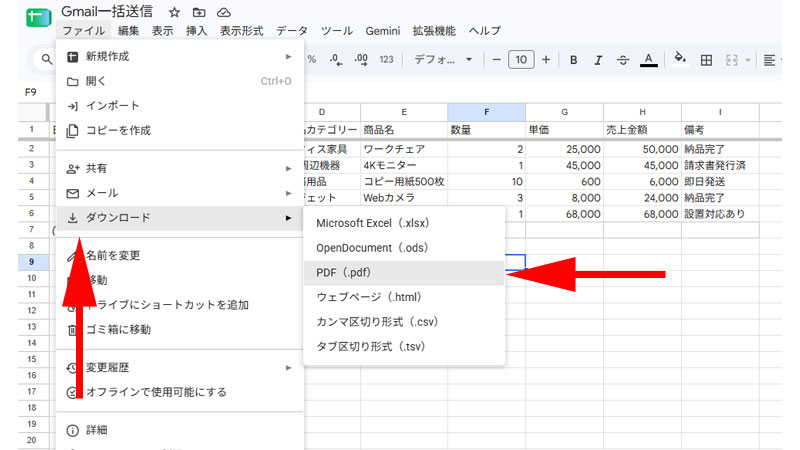Apply percent format button
Image resolution: width=800 pixels, height=450 pixels.
(x=312, y=60)
